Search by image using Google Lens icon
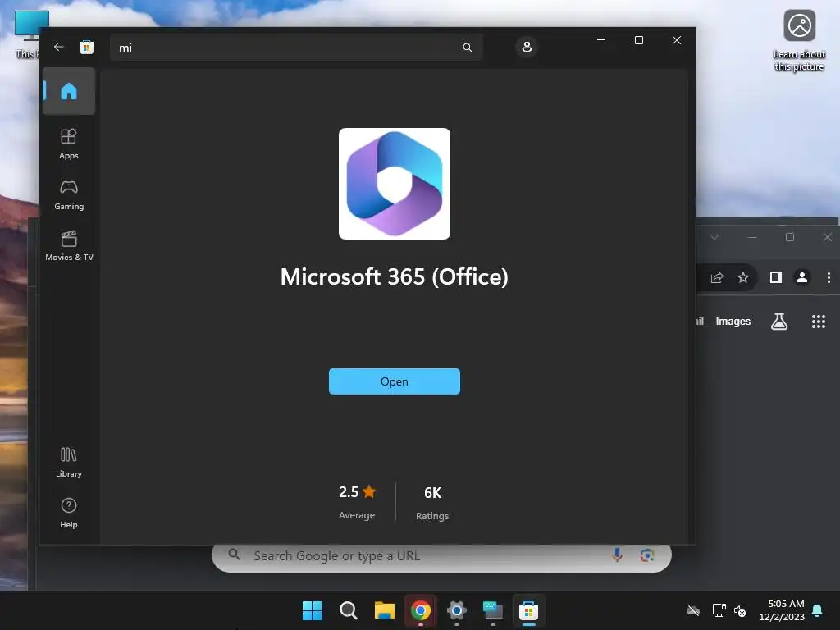 pyautogui.click(x=647, y=555)
